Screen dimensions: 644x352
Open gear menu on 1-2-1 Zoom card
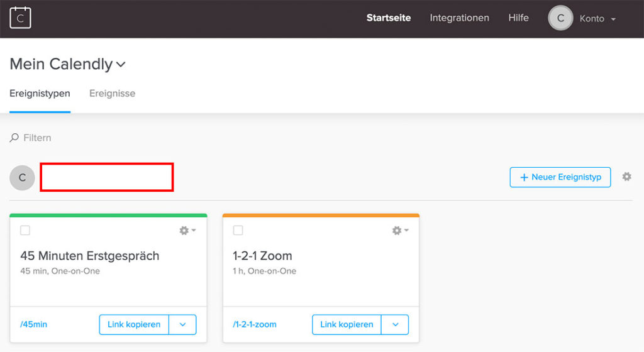coord(400,231)
